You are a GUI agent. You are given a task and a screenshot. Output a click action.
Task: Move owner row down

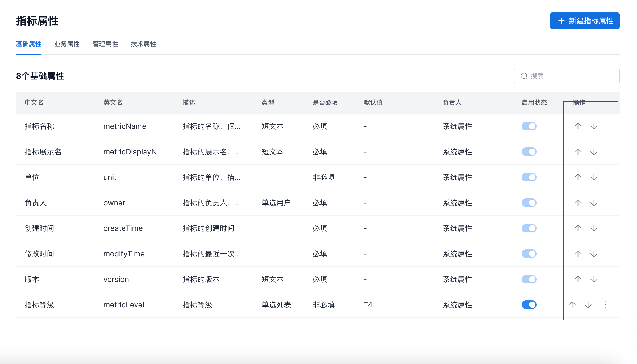pos(594,203)
